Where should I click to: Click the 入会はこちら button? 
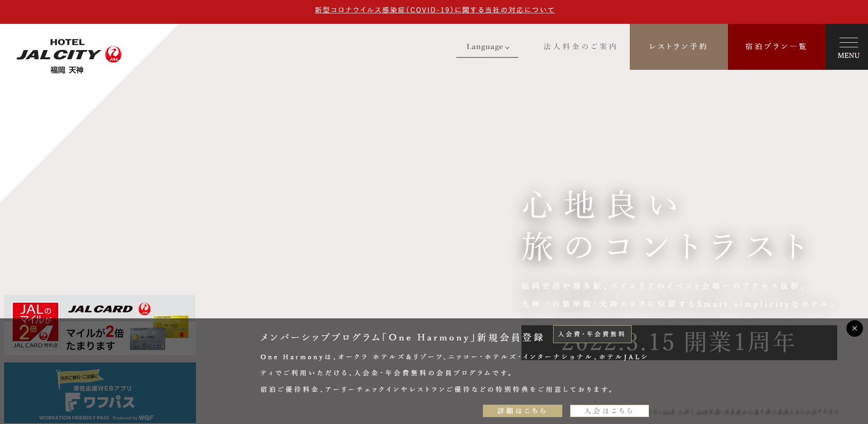[x=609, y=411]
